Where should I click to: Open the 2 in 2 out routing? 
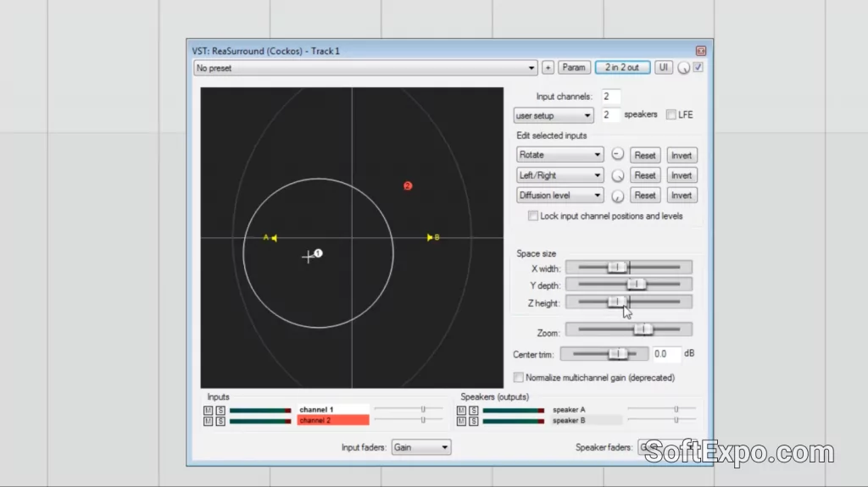click(x=621, y=68)
